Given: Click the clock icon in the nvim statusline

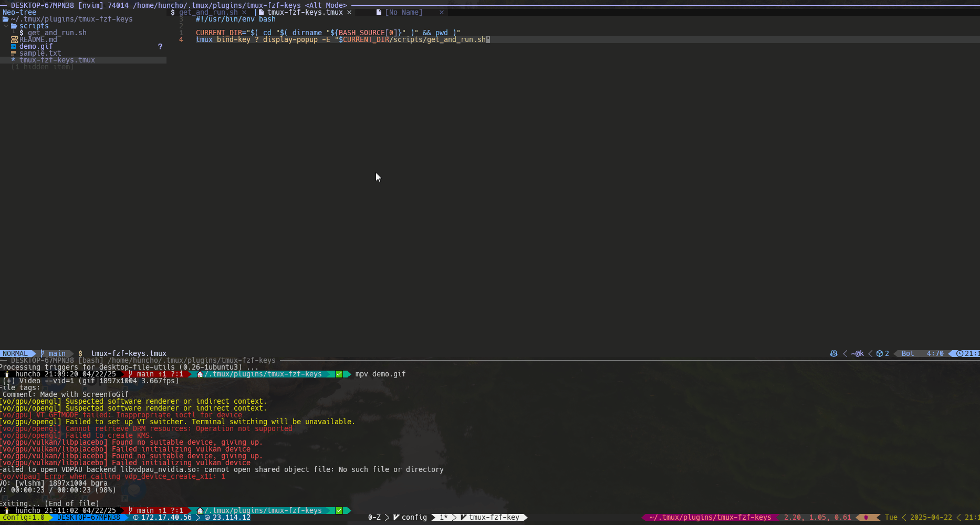Looking at the screenshot, I should coord(960,353).
